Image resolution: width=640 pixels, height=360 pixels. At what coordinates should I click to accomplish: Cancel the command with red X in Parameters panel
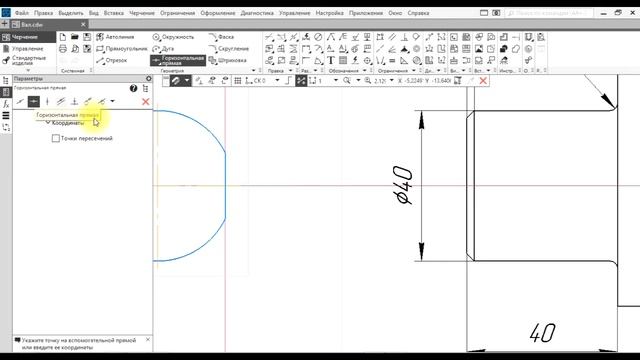[x=145, y=102]
